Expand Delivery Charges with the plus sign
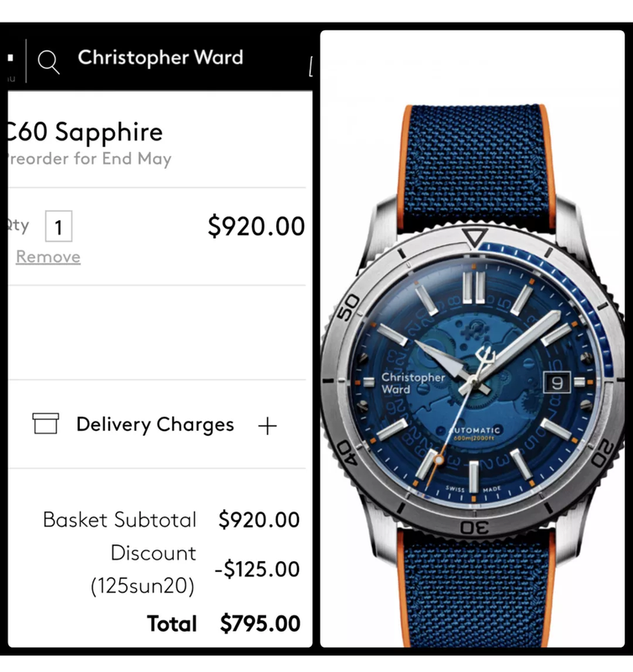 pos(268,426)
